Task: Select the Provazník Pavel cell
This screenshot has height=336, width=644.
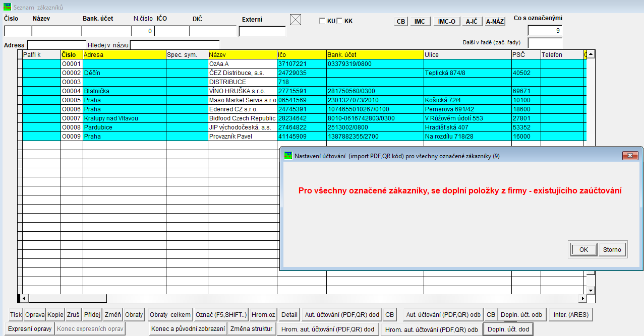Action: point(243,137)
